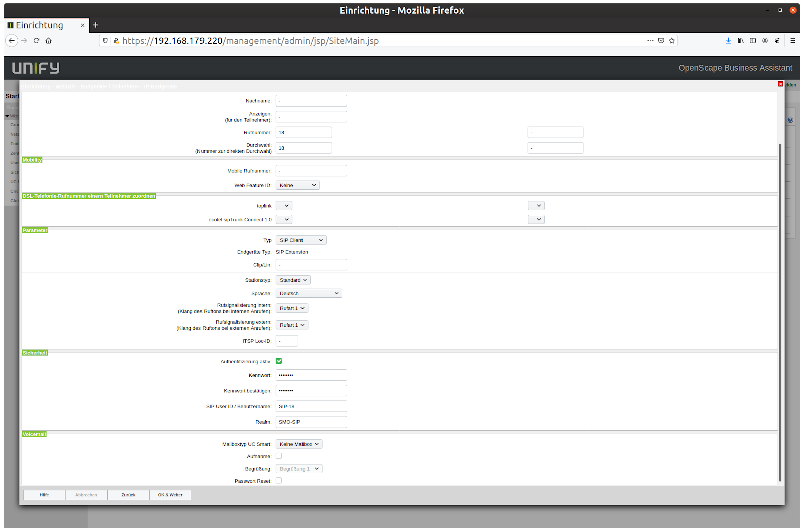
Task: Open Rufsignalisierung extern dropdown
Action: [292, 325]
